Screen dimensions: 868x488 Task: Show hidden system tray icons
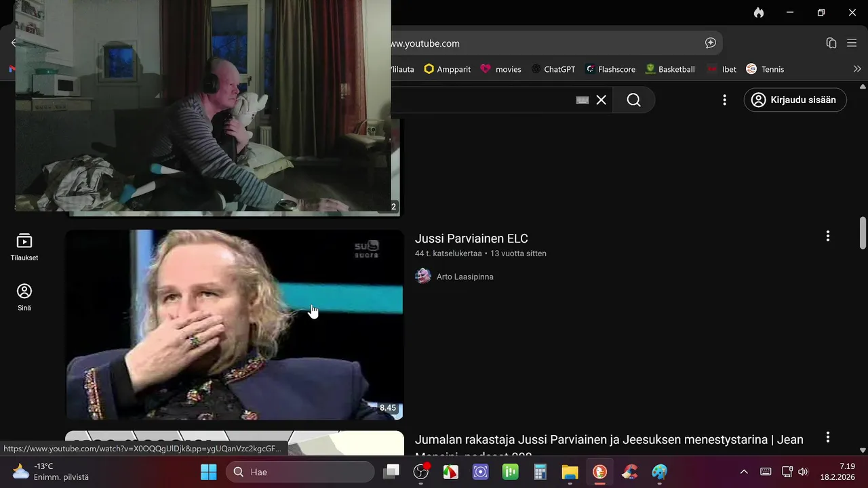pyautogui.click(x=744, y=472)
